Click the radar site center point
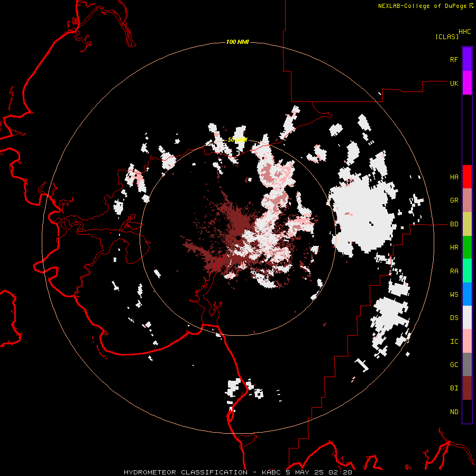The image size is (476, 476). [238, 237]
